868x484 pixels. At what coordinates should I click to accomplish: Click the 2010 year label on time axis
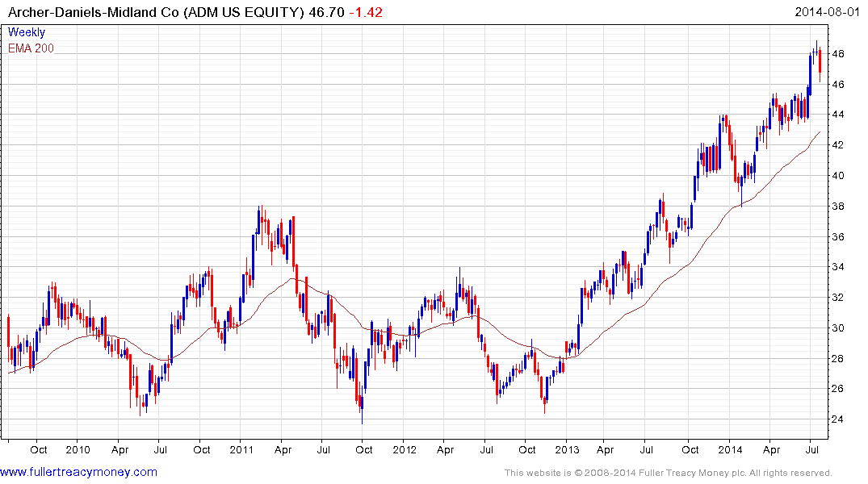[78, 449]
